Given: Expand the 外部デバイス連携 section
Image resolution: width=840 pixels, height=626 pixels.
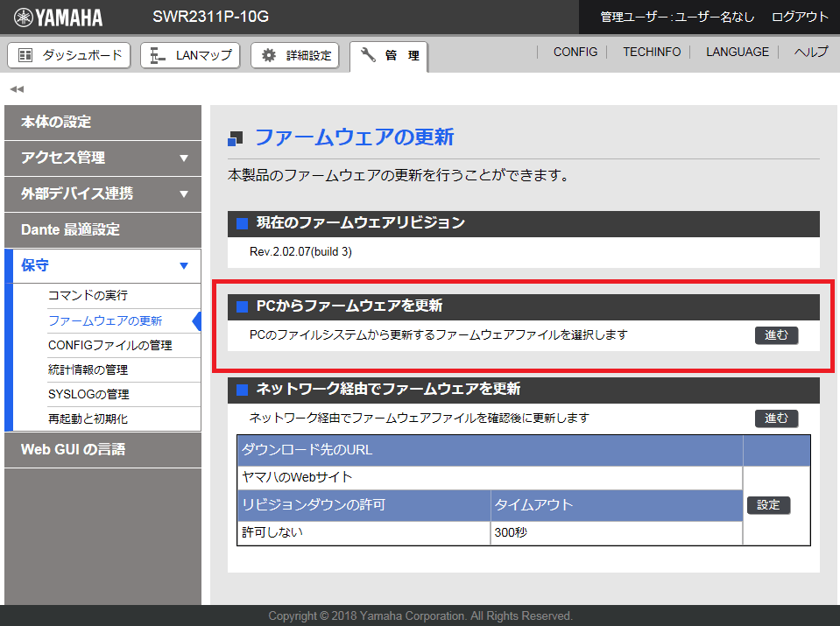Looking at the screenshot, I should coord(102,193).
